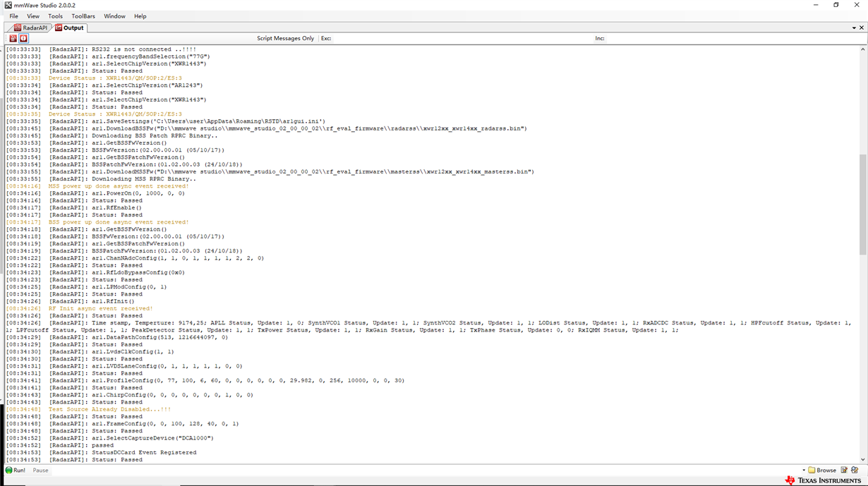Select the ar1.LVDSLaneConfig log line
The width and height of the screenshot is (868, 486).
(124, 366)
